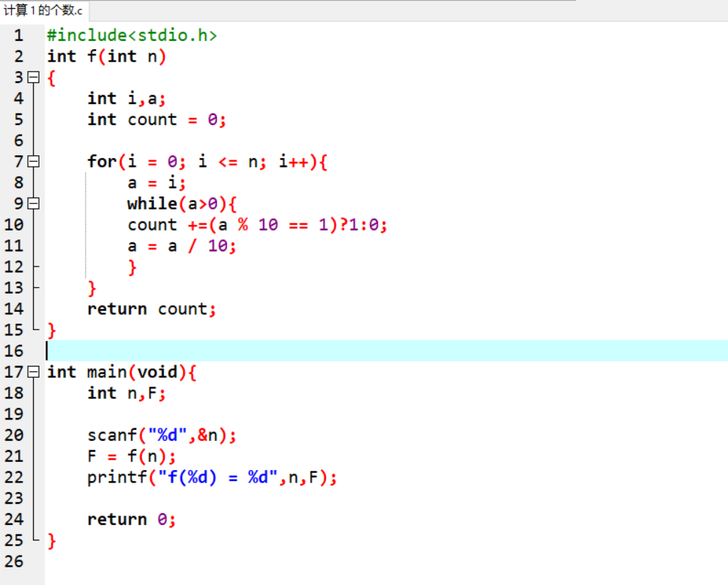This screenshot has height=585, width=728.
Task: Click the closing brace on line 12
Action: click(133, 267)
